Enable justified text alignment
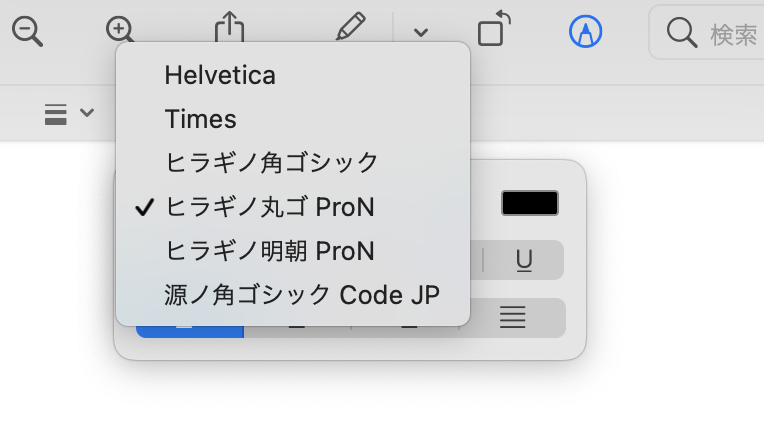 [513, 319]
